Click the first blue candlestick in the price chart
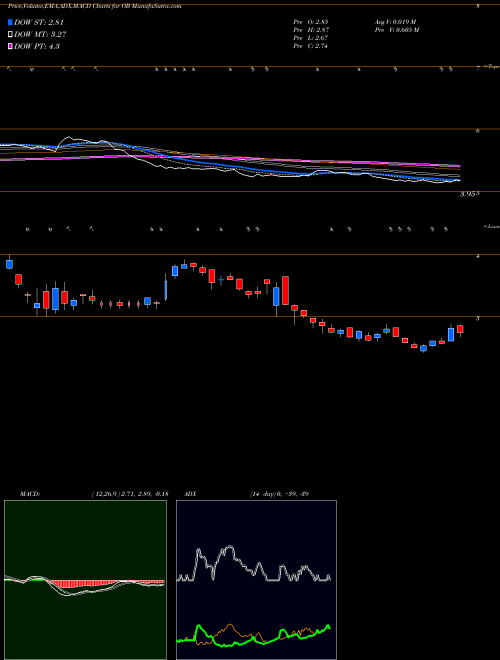500x660 pixels. (x=9, y=264)
